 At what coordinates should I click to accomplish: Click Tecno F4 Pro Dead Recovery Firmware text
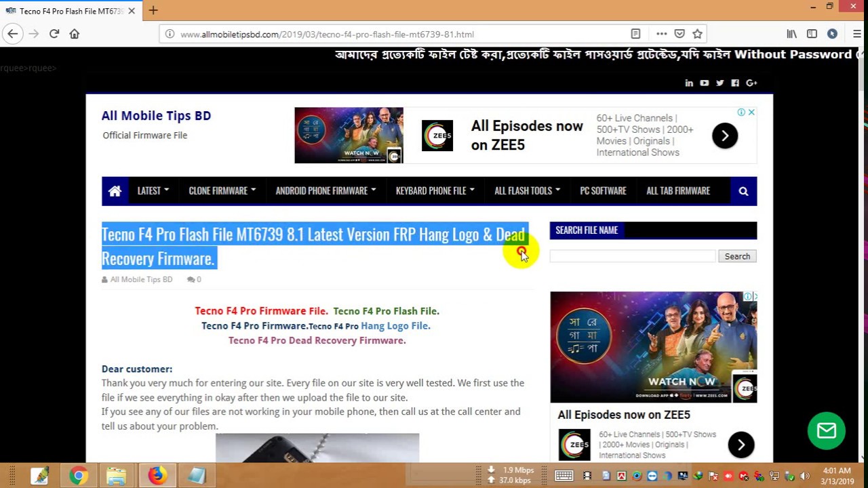click(317, 340)
